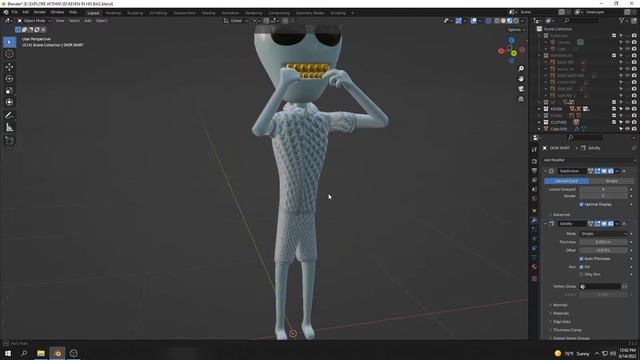Switch to the Shading workspace tab
Image resolution: width=640 pixels, height=360 pixels.
(x=209, y=13)
